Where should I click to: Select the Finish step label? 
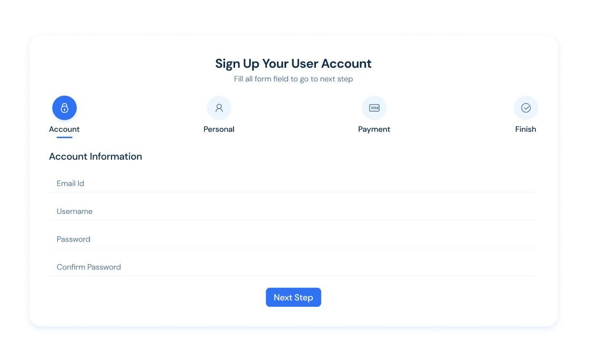point(525,129)
